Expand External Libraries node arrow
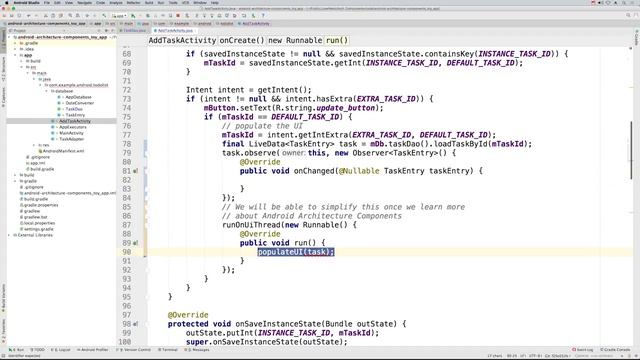The image size is (640, 360). (x=9, y=235)
